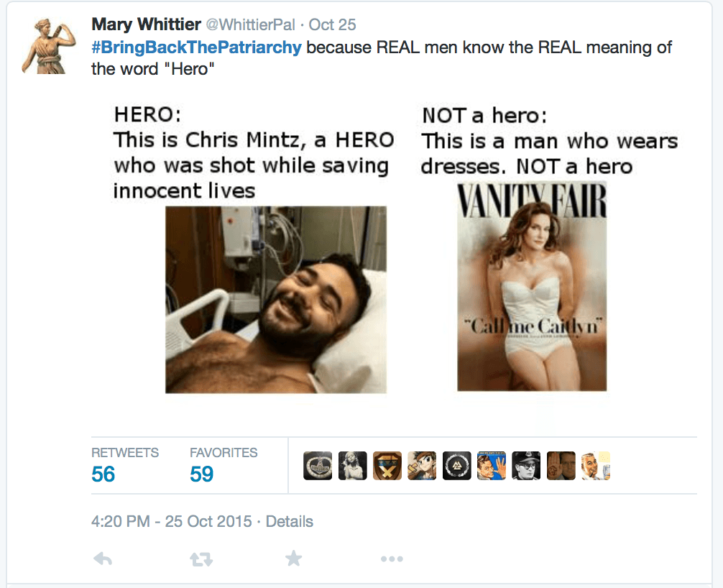
Task: View the 59 favorites list
Action: (201, 474)
